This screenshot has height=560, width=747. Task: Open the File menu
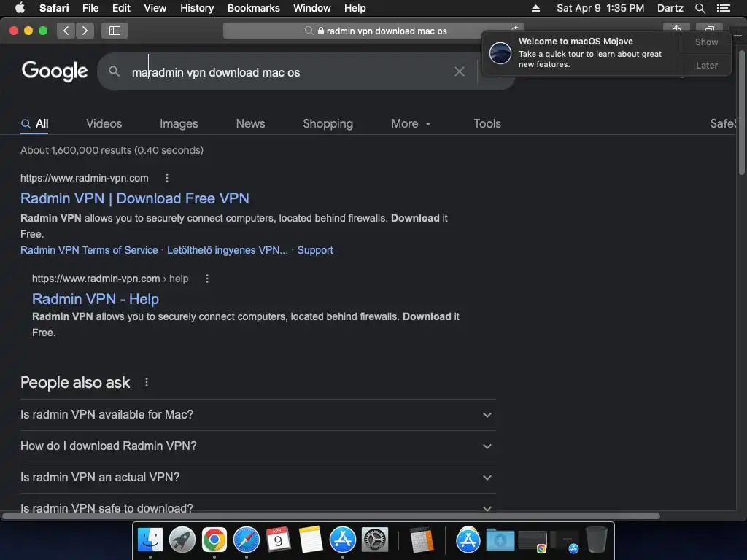90,8
